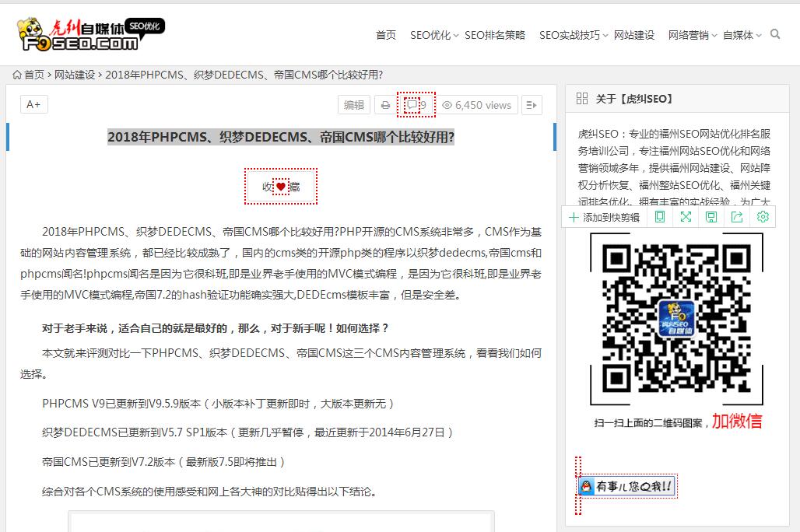Open the search magnifier in the navigation bar
The image size is (800, 532).
(x=775, y=35)
